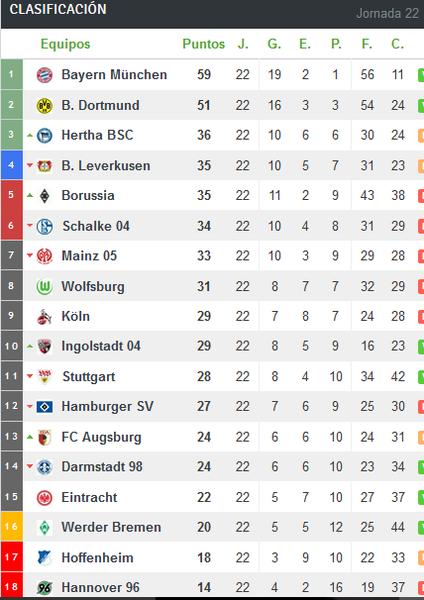Click the G. wins column header

(274, 44)
